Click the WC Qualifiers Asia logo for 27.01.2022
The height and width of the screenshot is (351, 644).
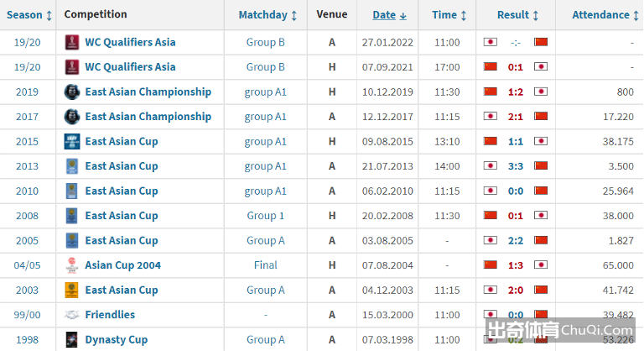pos(72,42)
